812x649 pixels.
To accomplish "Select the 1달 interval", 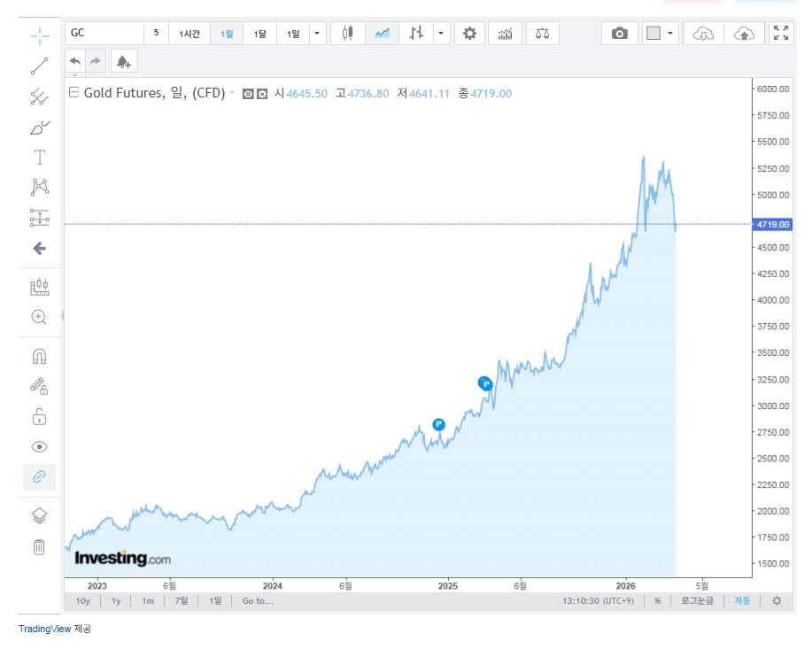I will 260,33.
